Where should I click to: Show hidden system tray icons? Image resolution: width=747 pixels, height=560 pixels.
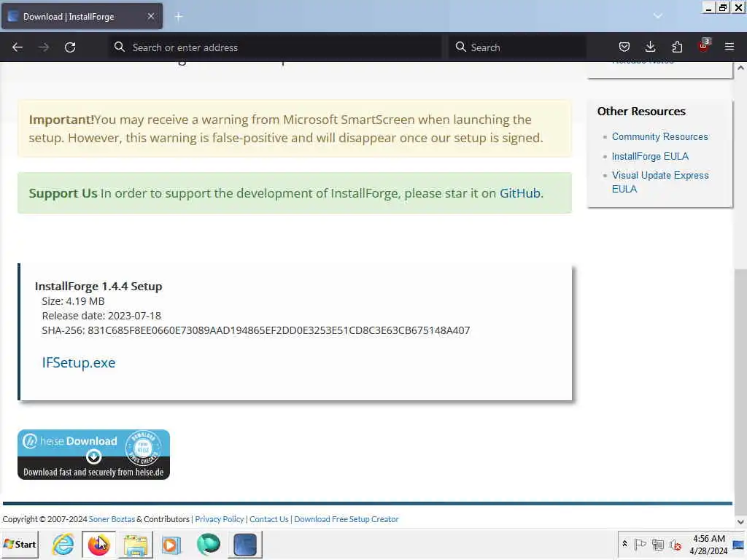[x=624, y=544]
